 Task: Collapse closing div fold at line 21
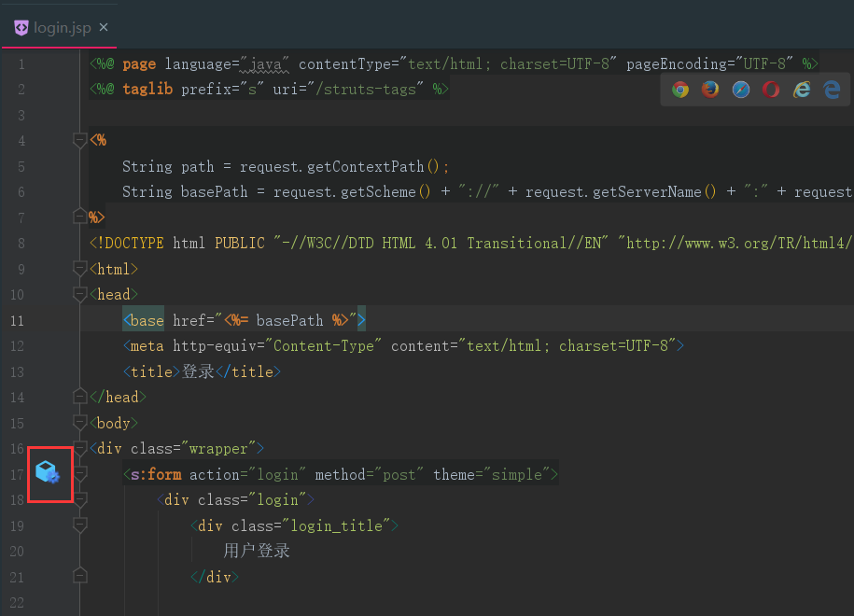pos(79,576)
